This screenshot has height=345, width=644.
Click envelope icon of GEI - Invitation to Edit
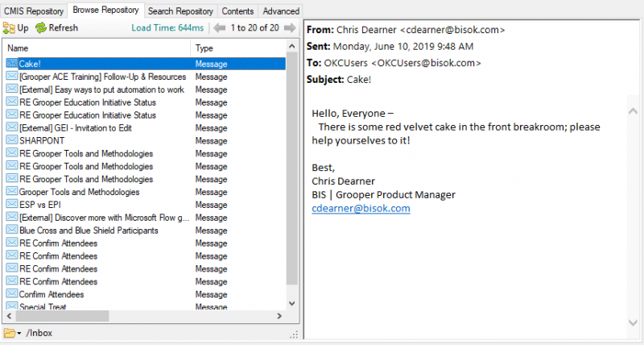pos(12,127)
